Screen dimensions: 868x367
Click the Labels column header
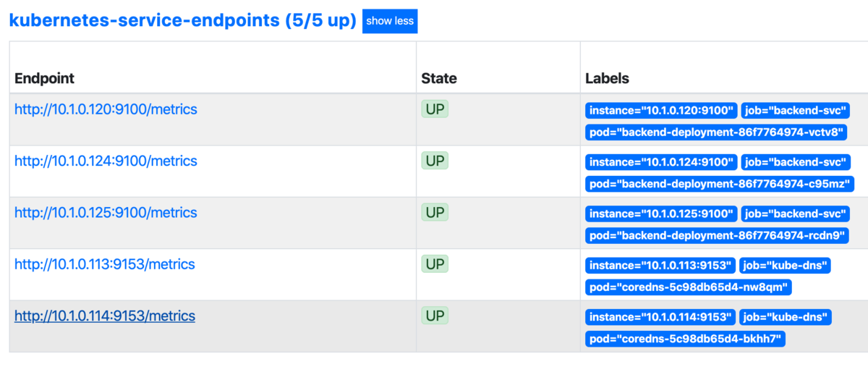[607, 78]
